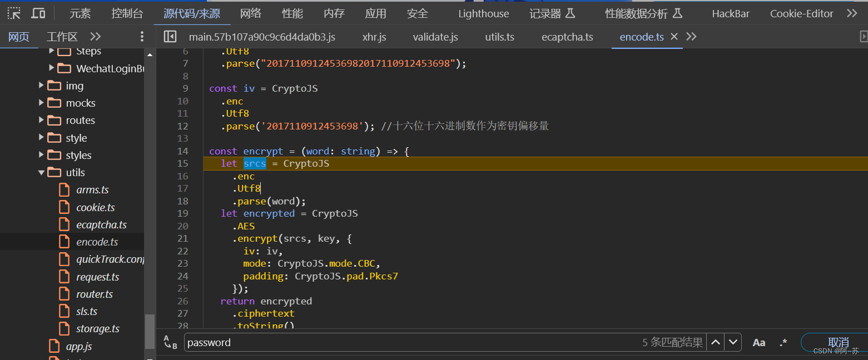Viewport: 868px width, 360px height.
Task: Open the three-dot menu in the page pane
Action: 142,36
